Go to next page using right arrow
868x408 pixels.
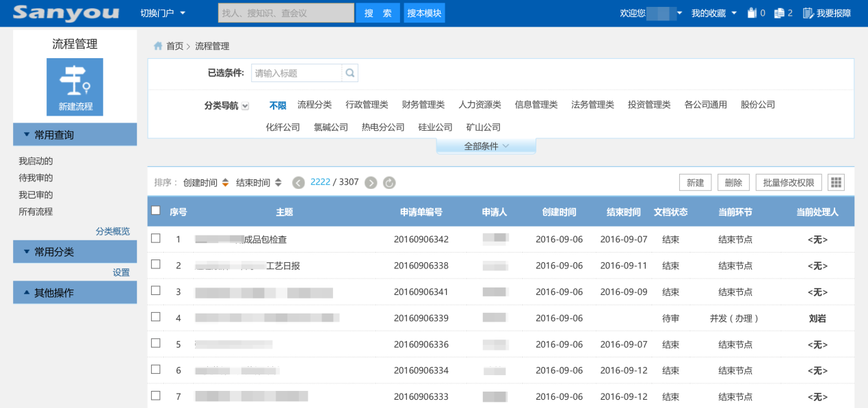click(x=371, y=183)
